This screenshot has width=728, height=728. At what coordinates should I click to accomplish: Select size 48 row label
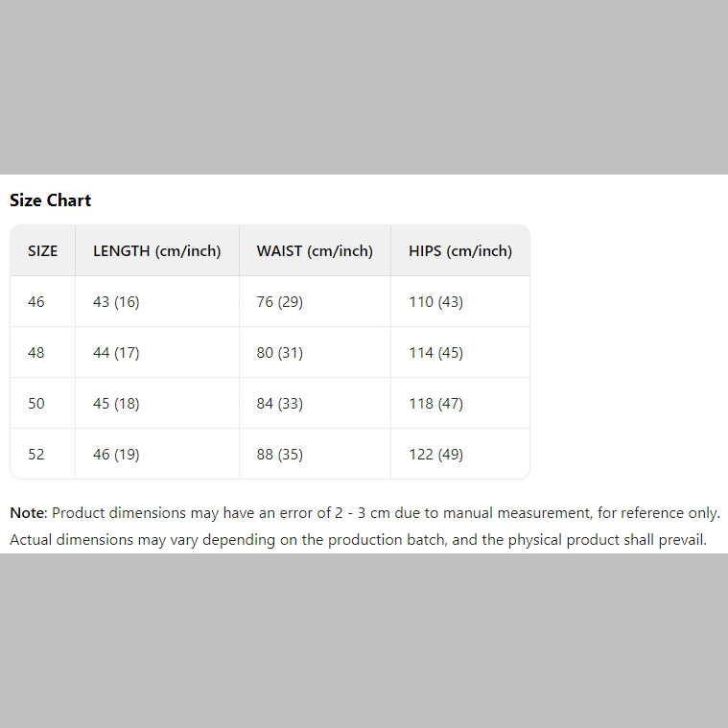(36, 353)
